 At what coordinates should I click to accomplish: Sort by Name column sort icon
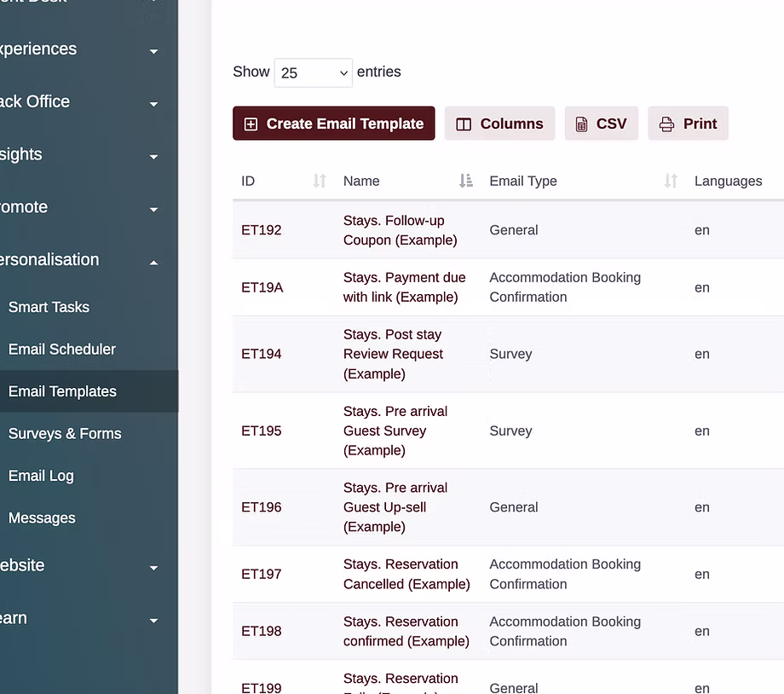(465, 181)
